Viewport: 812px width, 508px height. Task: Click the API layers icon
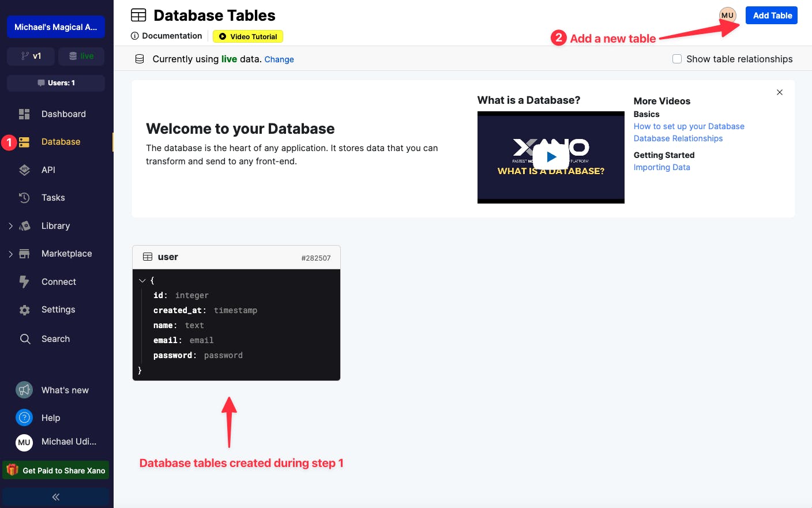click(24, 170)
